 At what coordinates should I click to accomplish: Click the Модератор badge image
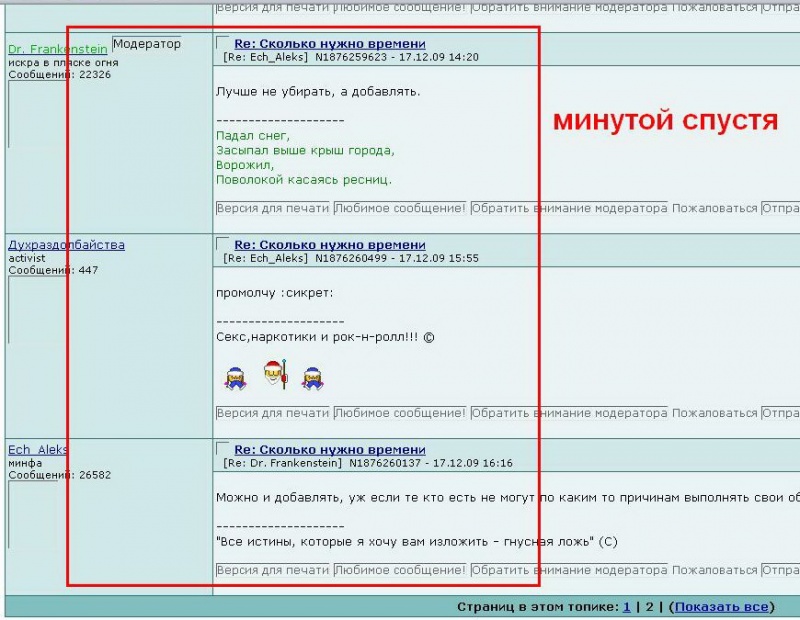tap(146, 45)
